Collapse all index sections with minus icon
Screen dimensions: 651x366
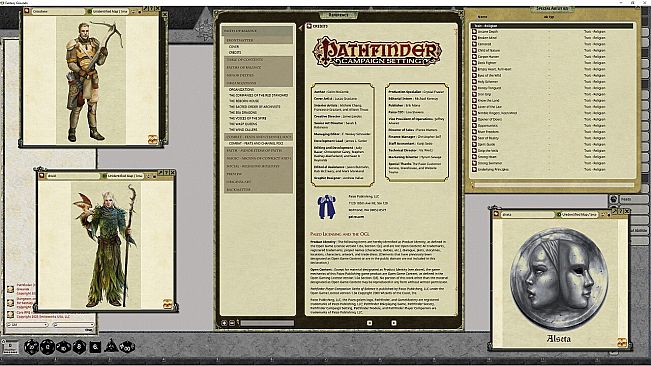point(232,323)
